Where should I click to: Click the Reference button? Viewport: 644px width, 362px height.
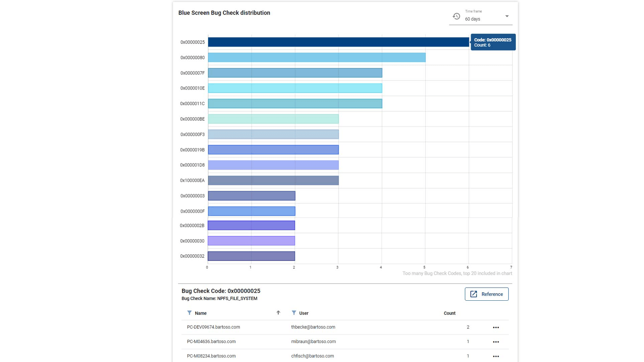tap(486, 294)
